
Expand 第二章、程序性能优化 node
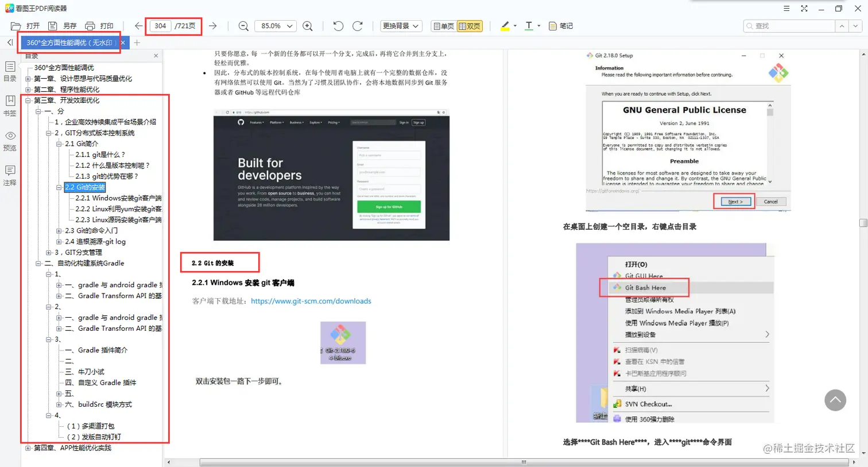pos(28,90)
